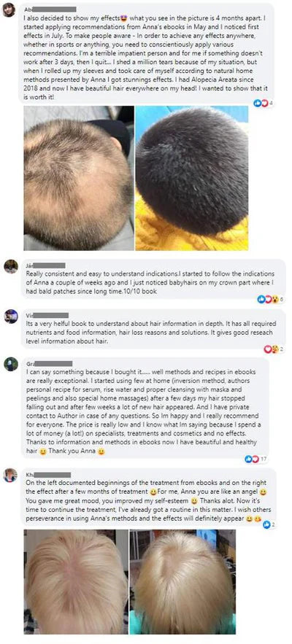Open the dark full hair after photo

(x=192, y=178)
